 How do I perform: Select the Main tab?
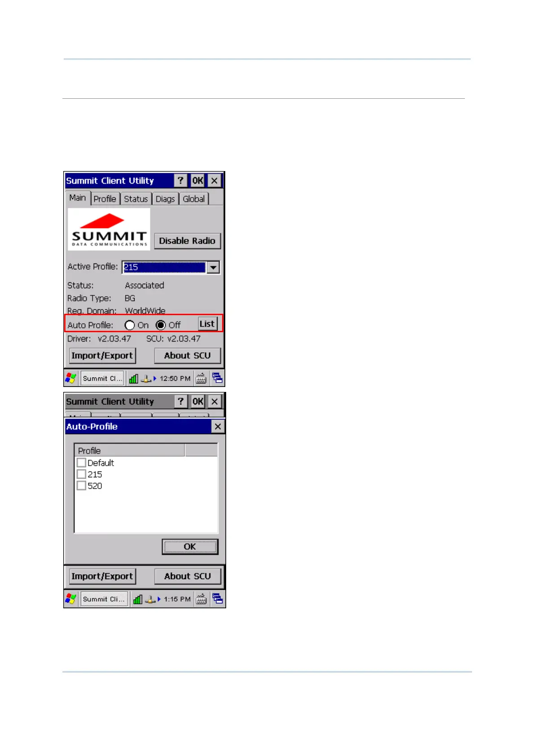[x=78, y=198]
